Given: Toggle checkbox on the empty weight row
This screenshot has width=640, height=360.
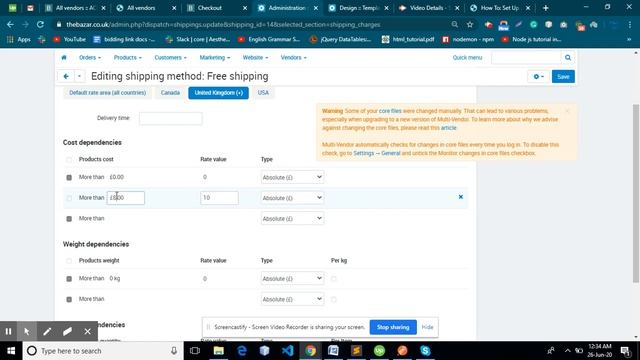Looking at the screenshot, I should click(69, 300).
